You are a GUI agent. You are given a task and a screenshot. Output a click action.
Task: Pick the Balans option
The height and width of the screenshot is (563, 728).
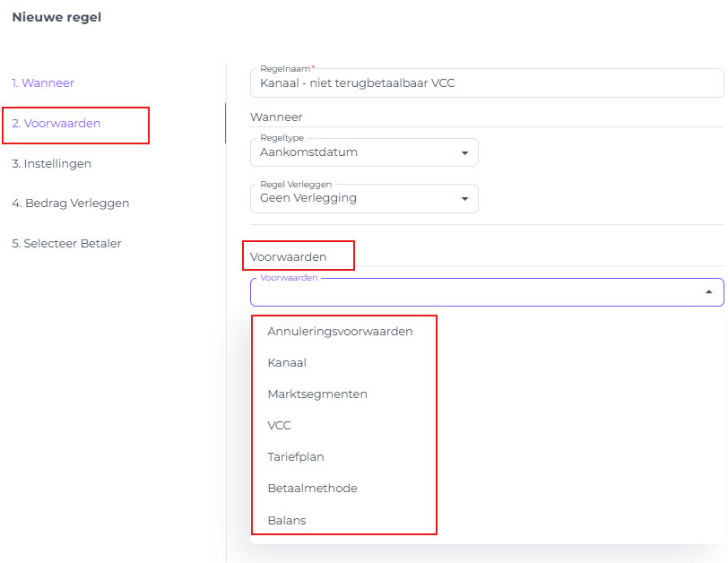click(x=287, y=520)
